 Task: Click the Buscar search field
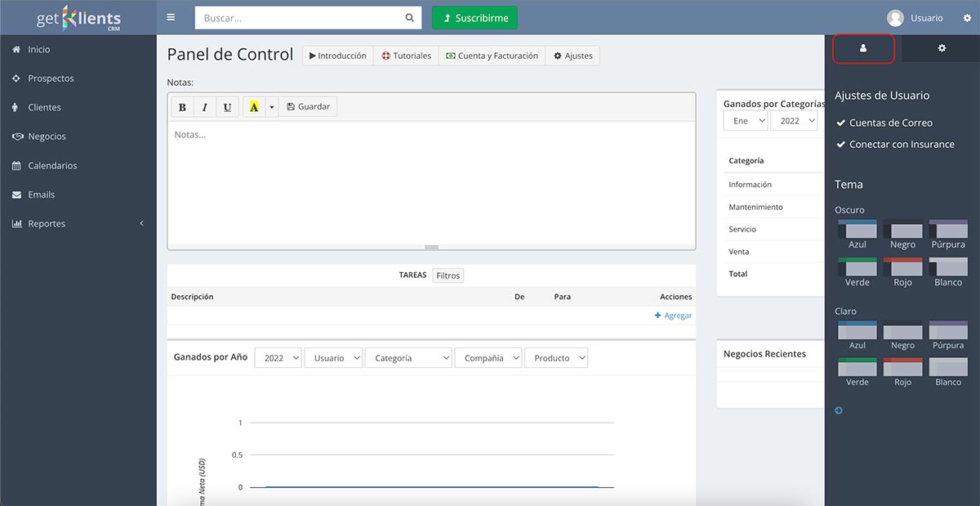click(x=300, y=18)
